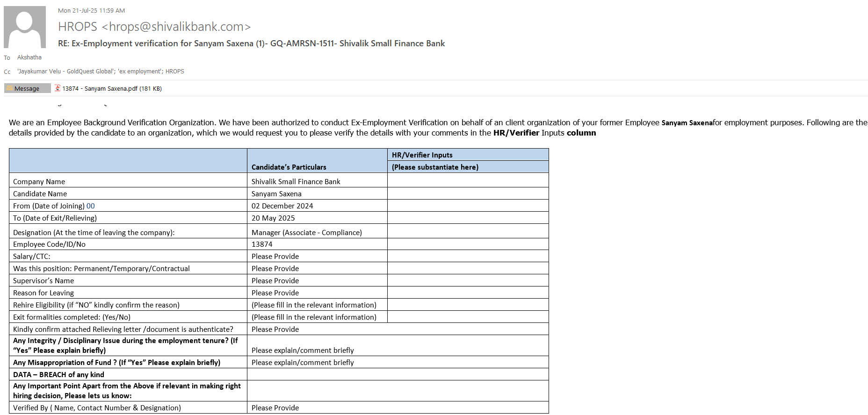Select the Message tab
The width and height of the screenshot is (868, 415).
click(x=27, y=88)
